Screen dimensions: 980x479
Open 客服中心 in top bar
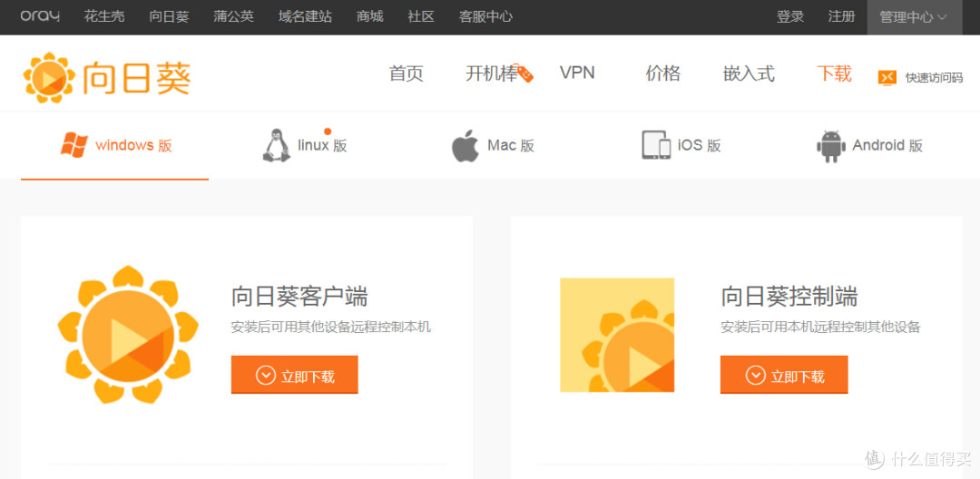click(x=485, y=17)
